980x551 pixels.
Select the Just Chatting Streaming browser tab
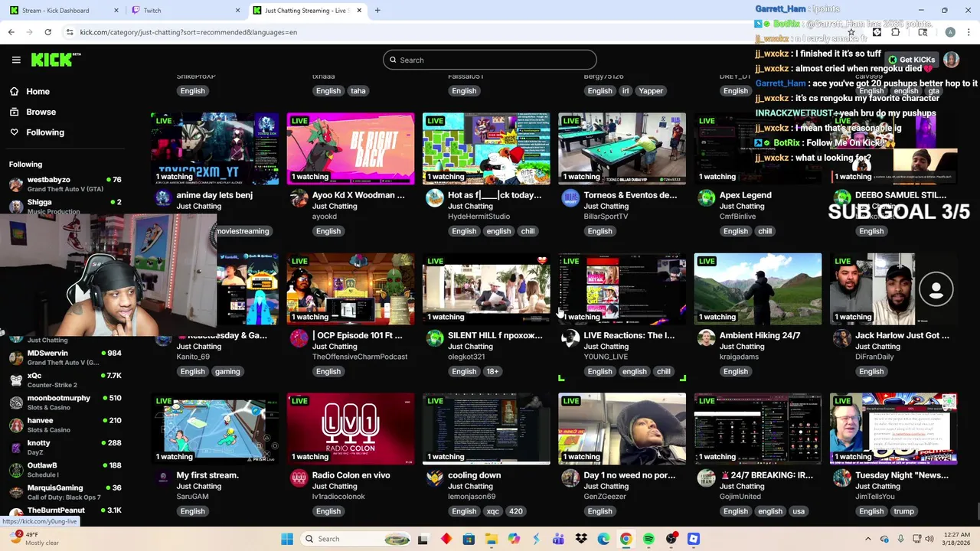(305, 11)
